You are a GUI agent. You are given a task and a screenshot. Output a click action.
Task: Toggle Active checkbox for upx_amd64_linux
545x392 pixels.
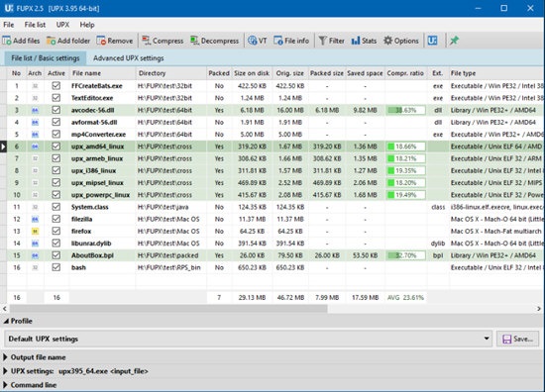[x=55, y=147]
